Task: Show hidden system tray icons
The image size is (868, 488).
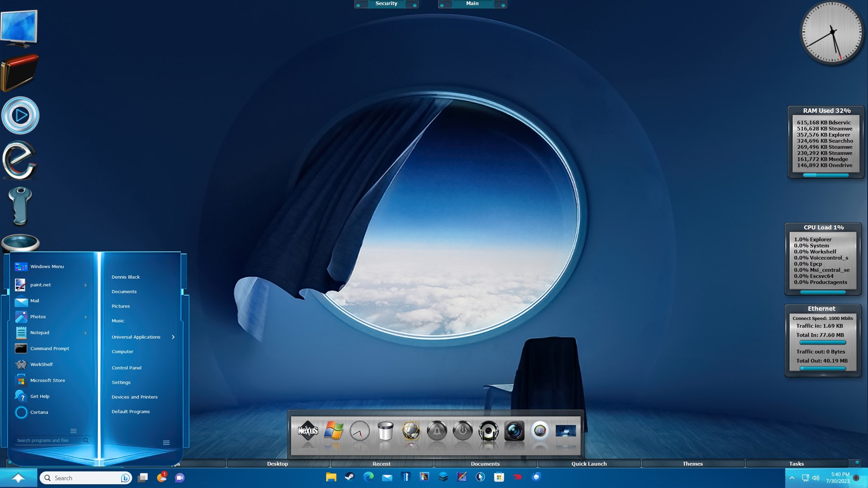Action: point(792,478)
